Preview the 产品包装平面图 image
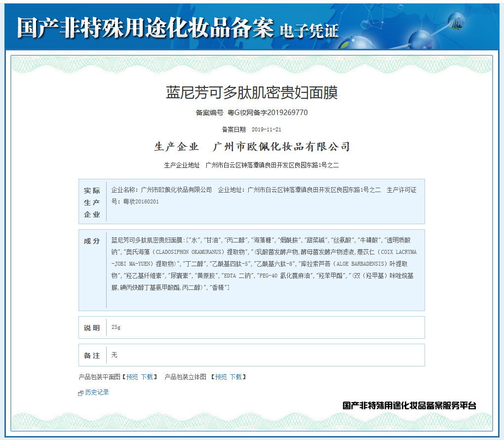 point(132,377)
